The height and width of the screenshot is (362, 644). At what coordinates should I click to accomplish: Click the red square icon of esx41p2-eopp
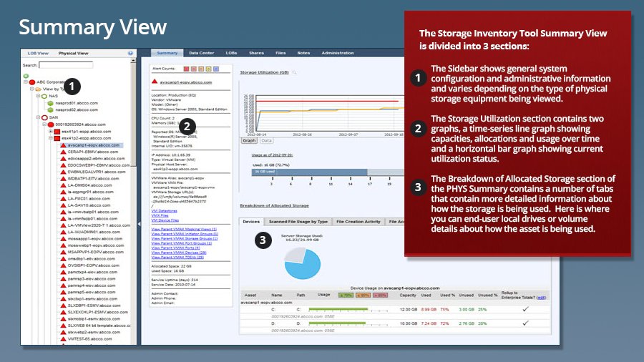(57, 138)
